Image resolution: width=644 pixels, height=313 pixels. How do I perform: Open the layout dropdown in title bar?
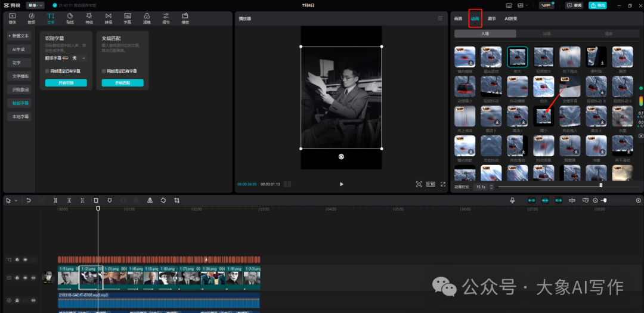click(523, 5)
